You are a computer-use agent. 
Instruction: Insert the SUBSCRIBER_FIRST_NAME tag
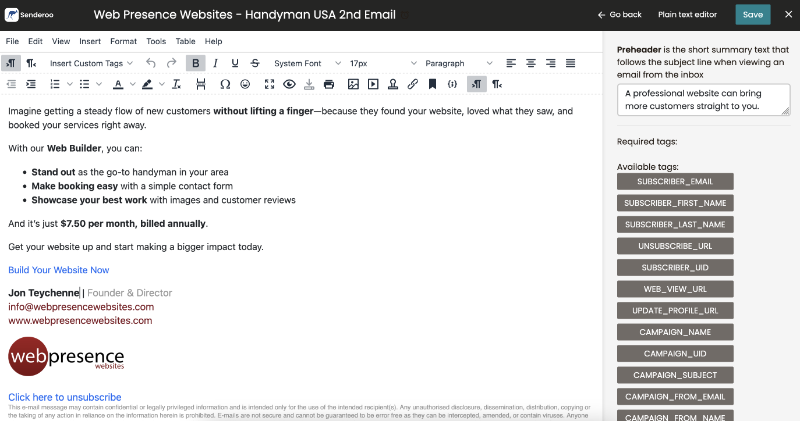(x=675, y=203)
